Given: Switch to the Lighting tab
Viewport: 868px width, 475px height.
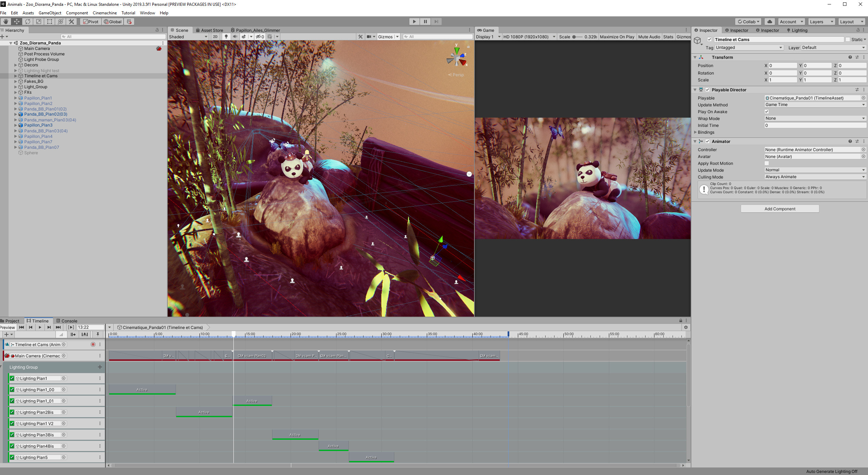Looking at the screenshot, I should 797,30.
